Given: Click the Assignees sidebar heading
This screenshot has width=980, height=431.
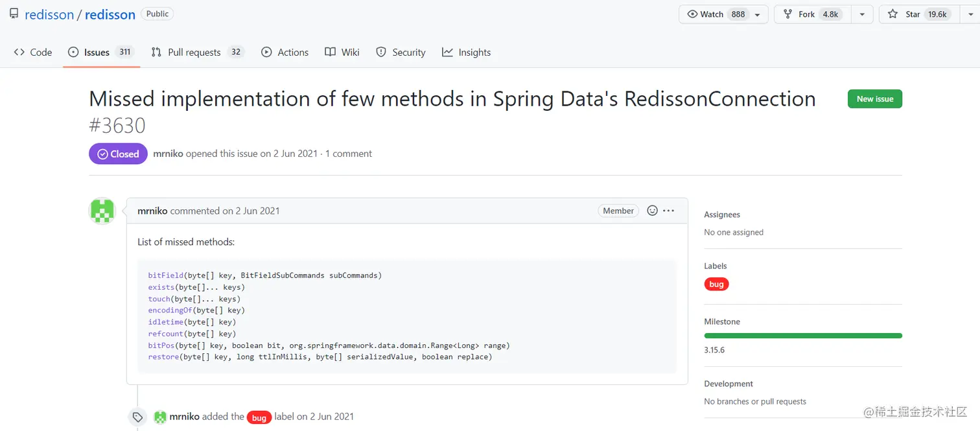Looking at the screenshot, I should click(722, 215).
